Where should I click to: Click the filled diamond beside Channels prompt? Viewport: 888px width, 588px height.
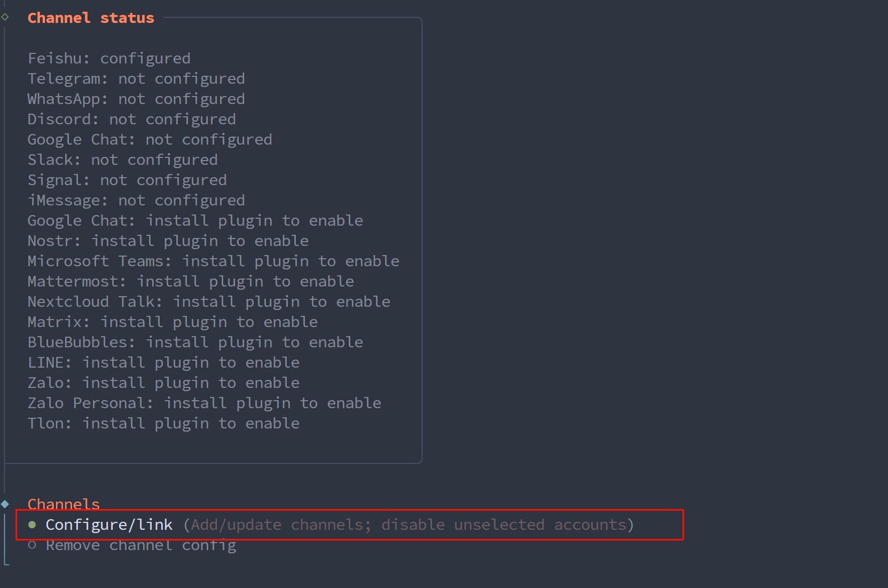(5, 504)
